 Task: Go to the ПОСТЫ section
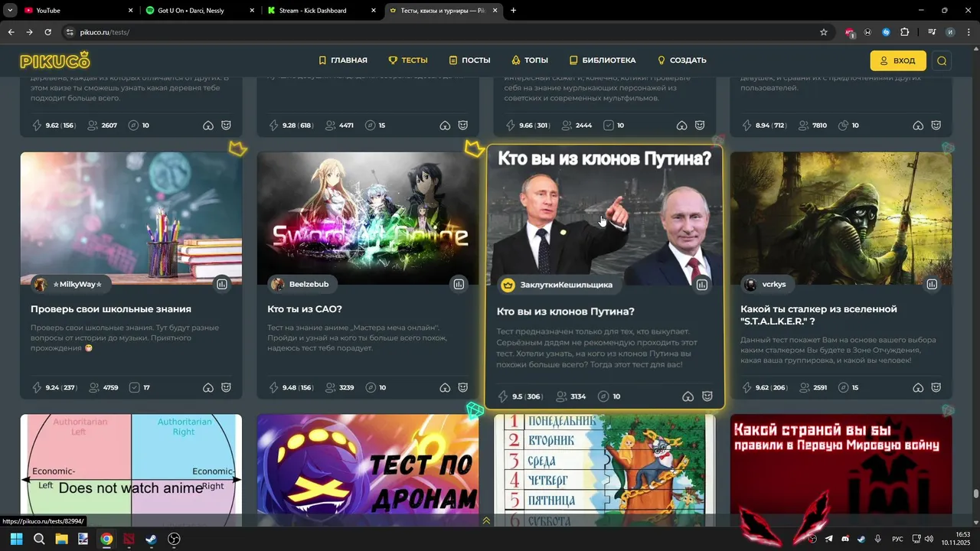coord(469,60)
